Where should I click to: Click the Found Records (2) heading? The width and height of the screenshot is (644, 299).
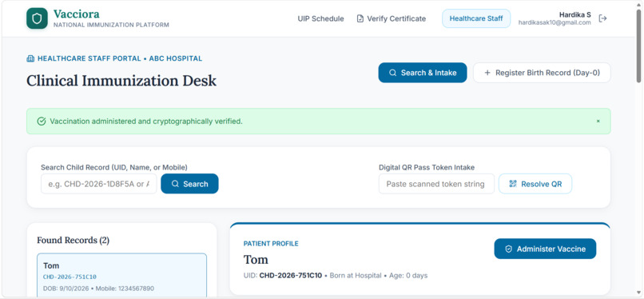(73, 241)
